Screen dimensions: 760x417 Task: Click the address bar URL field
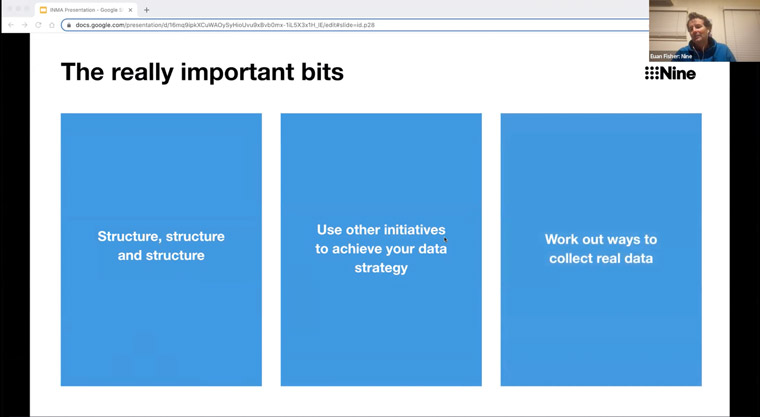(x=355, y=25)
